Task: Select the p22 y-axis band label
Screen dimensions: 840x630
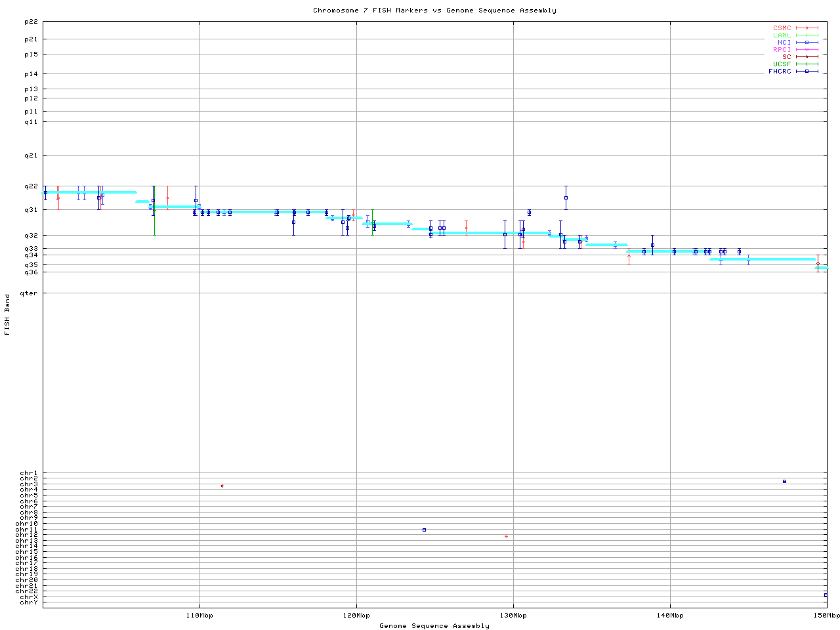Action: (x=31, y=22)
